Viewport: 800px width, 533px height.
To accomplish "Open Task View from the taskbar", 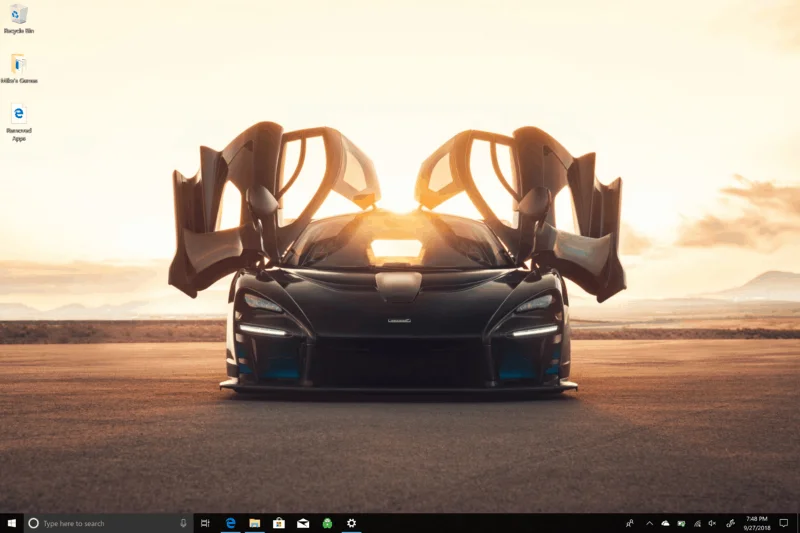I will click(x=205, y=523).
